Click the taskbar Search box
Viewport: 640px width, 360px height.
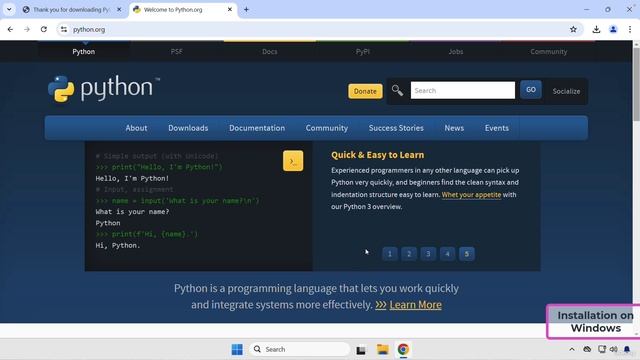[x=300, y=349]
